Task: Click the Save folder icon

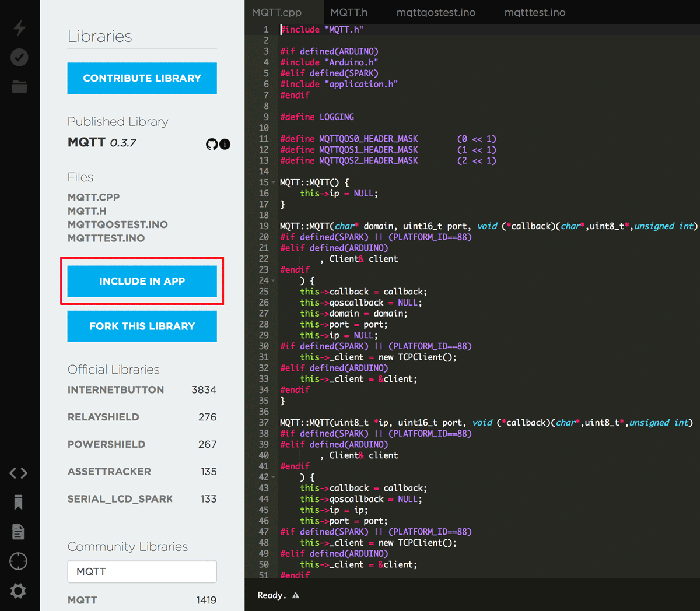Action: pyautogui.click(x=19, y=87)
